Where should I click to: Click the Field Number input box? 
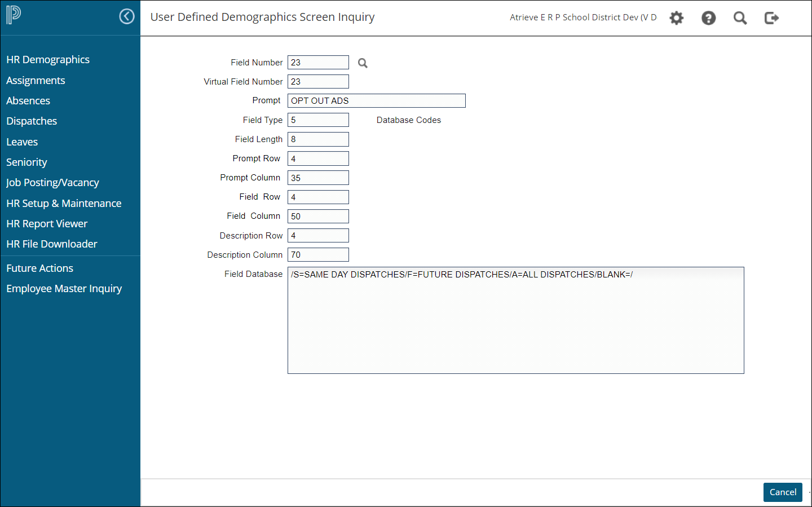click(x=318, y=63)
